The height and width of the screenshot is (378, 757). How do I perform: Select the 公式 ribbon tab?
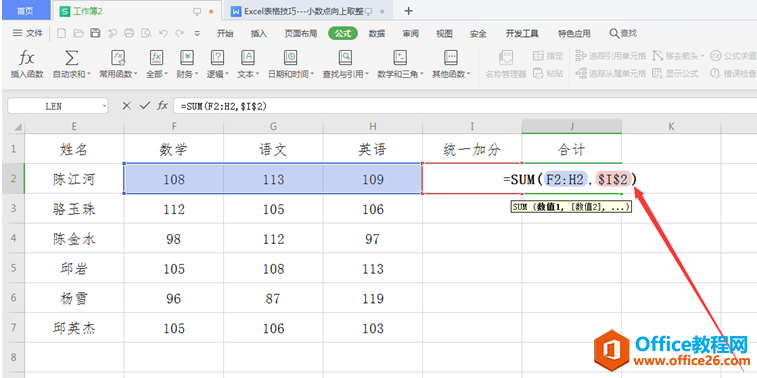(343, 33)
